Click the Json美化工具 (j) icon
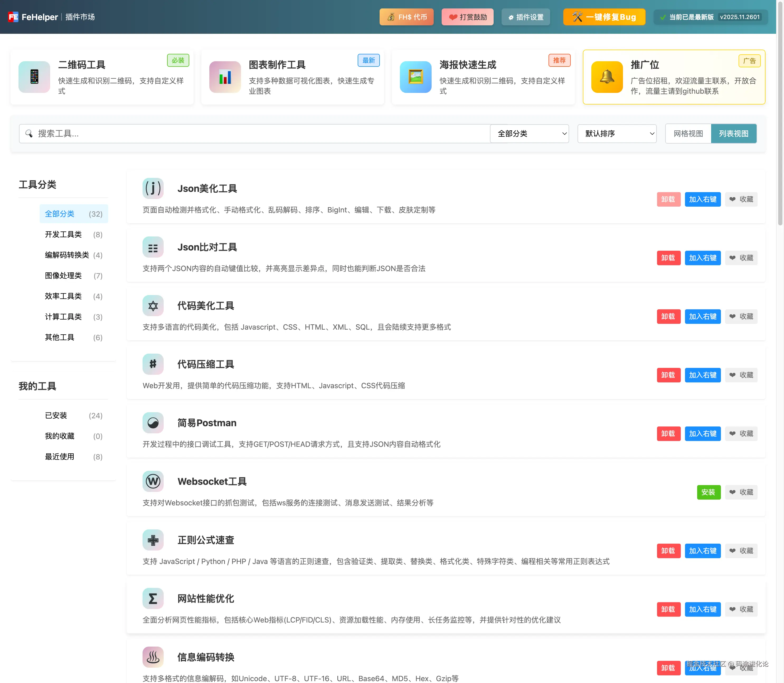This screenshot has height=683, width=784. [153, 188]
